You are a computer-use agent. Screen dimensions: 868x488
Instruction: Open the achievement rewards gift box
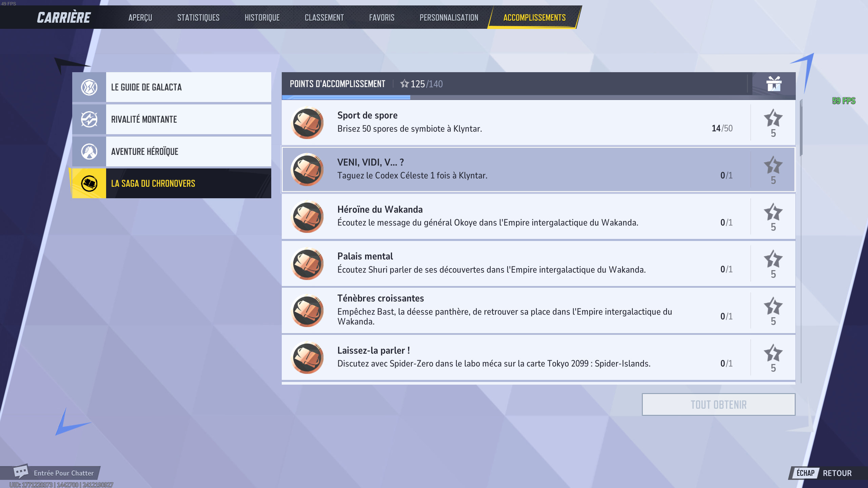click(x=774, y=84)
